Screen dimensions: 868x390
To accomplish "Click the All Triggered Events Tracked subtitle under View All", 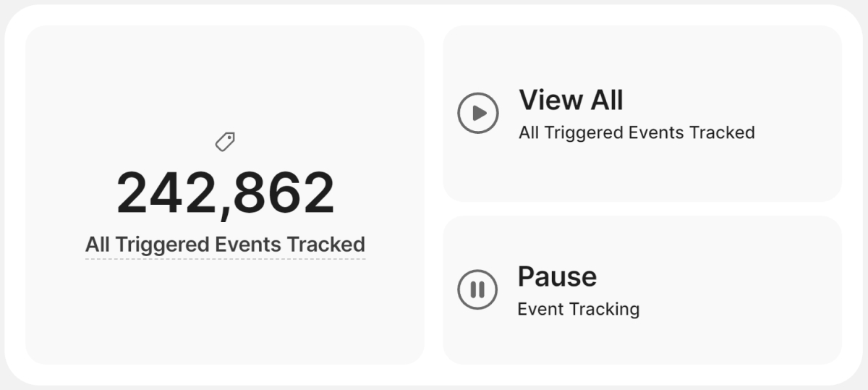I will point(637,132).
